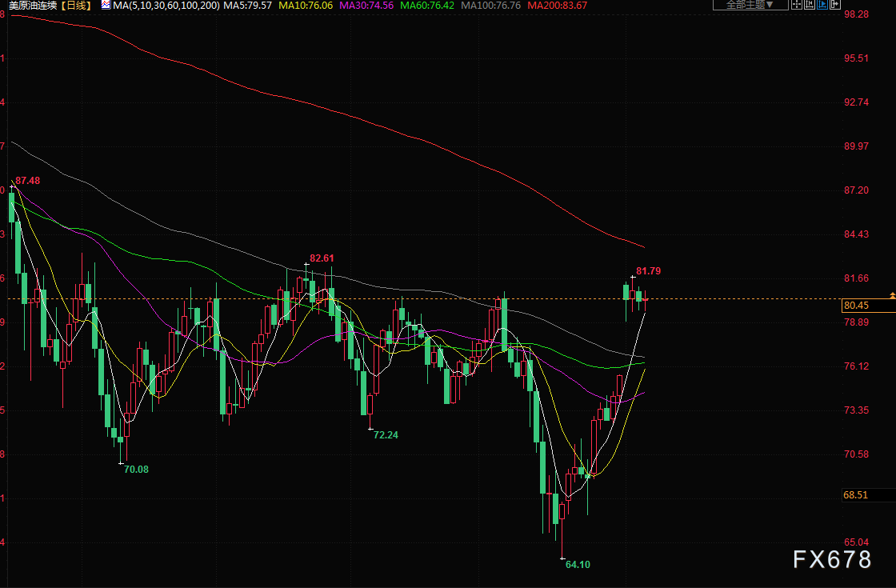Viewport: 896px width, 588px height.
Task: Click the 87.48 high price marker
Action: (x=27, y=181)
